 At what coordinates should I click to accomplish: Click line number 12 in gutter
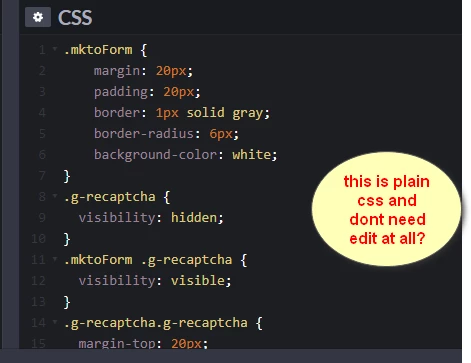(x=38, y=281)
